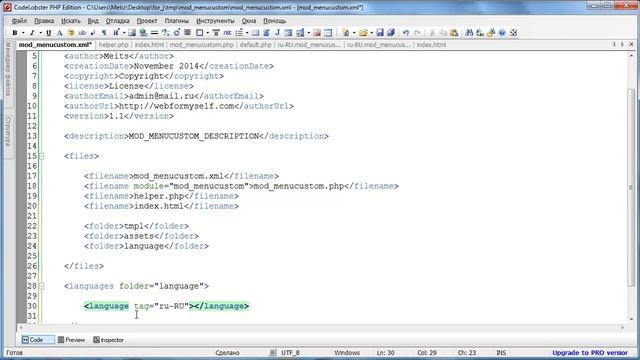Switch to the helper.php tab
The image size is (640, 360).
click(x=113, y=45)
